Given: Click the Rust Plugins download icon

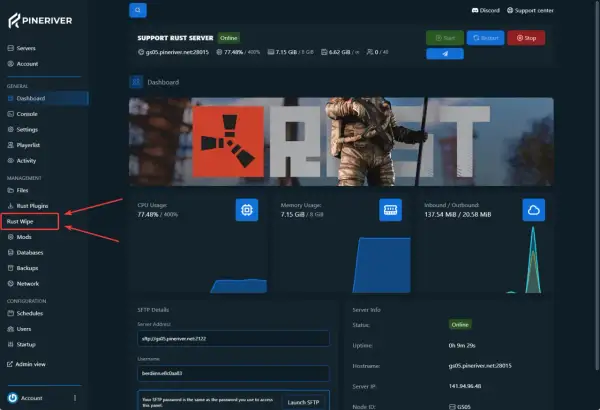Looking at the screenshot, I should [10, 206].
